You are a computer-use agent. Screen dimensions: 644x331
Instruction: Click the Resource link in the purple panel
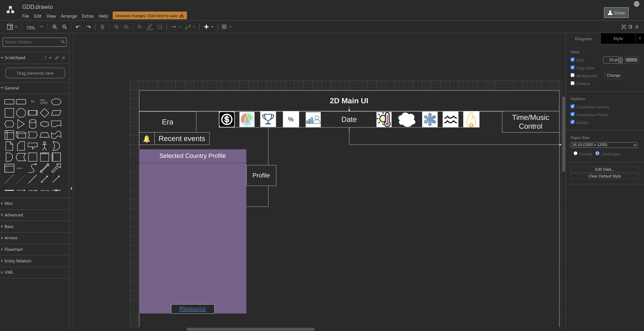point(192,309)
